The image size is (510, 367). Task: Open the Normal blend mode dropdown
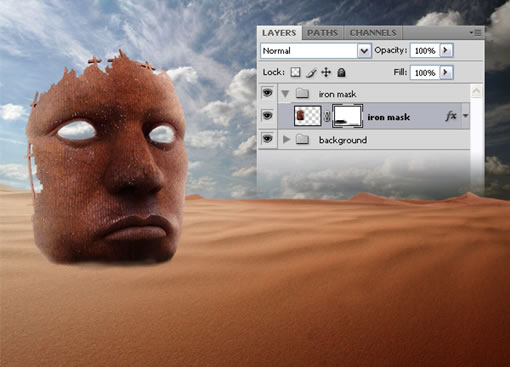[x=316, y=51]
